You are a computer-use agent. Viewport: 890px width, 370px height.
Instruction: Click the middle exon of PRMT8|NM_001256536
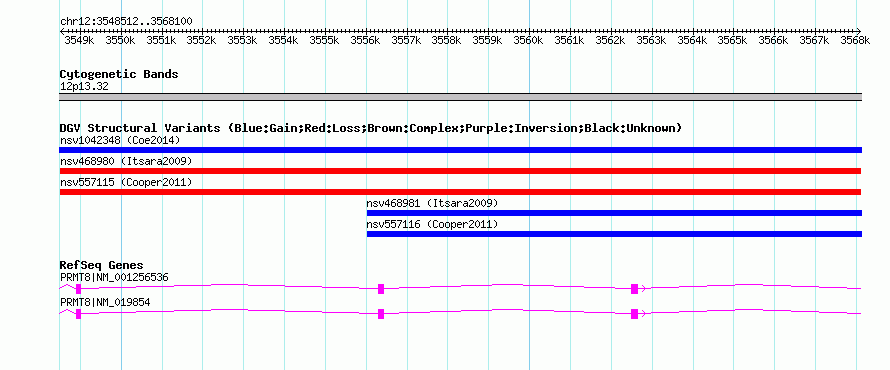click(381, 289)
